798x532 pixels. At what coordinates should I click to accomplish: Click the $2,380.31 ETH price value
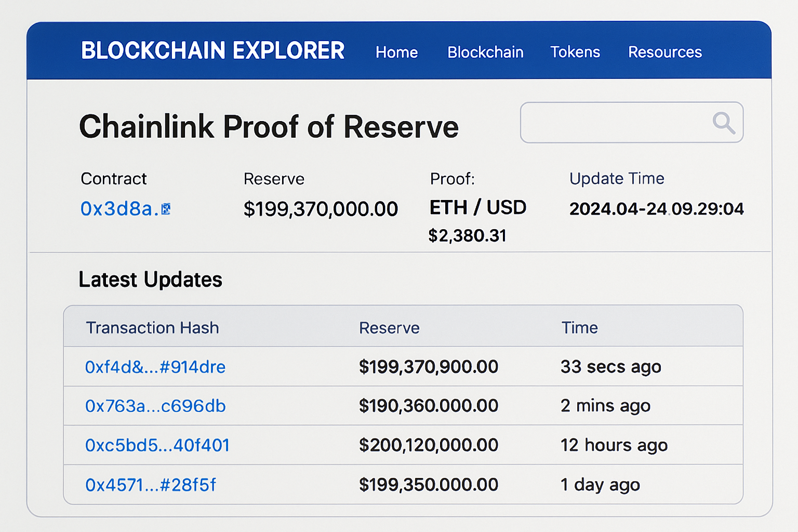[468, 235]
